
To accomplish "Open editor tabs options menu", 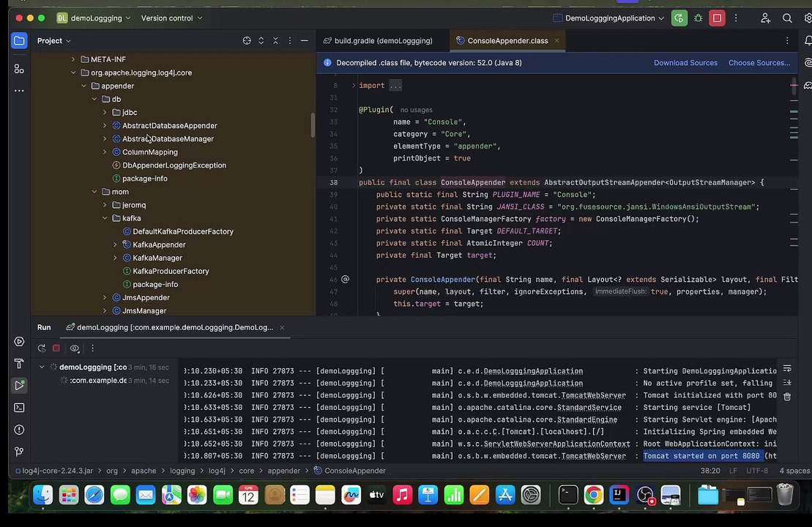I will click(x=787, y=40).
